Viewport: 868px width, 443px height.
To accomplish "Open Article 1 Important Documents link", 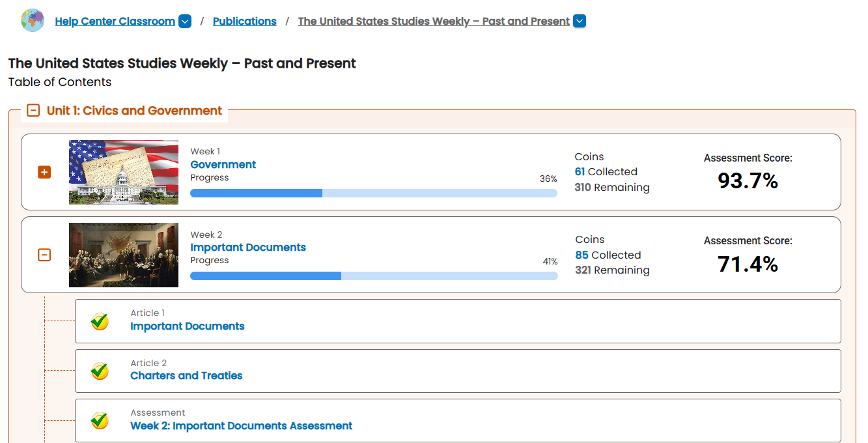I will click(187, 326).
